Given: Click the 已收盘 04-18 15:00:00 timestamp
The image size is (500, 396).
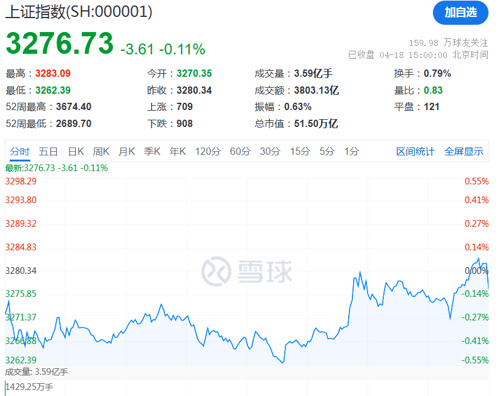Looking at the screenshot, I should [x=418, y=55].
